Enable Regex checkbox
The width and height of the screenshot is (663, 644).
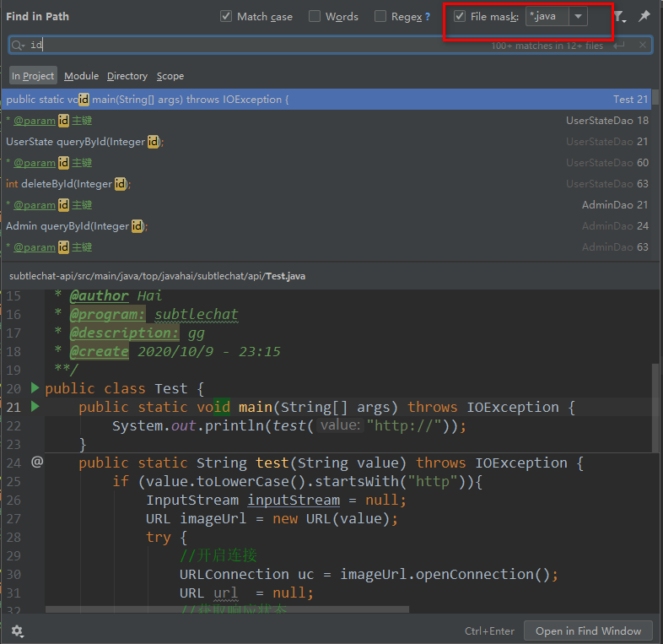380,17
